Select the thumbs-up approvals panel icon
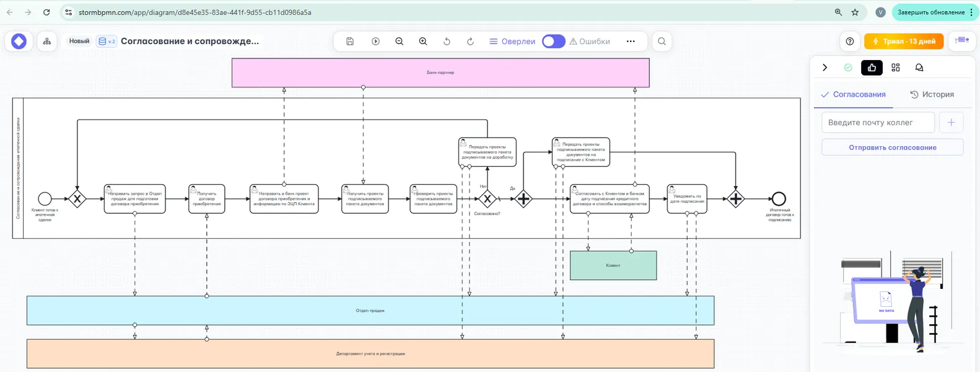Viewport: 980px width, 372px height. click(x=872, y=68)
